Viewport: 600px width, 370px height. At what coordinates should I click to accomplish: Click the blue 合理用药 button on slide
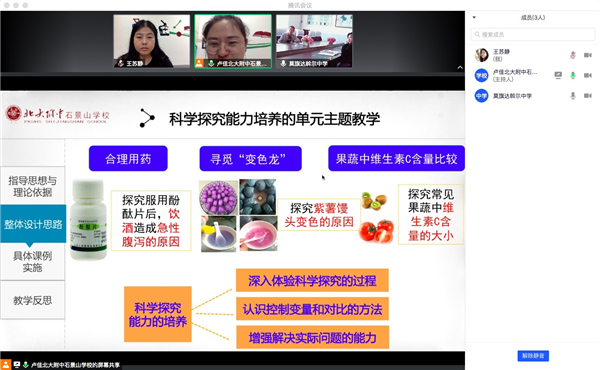click(128, 158)
